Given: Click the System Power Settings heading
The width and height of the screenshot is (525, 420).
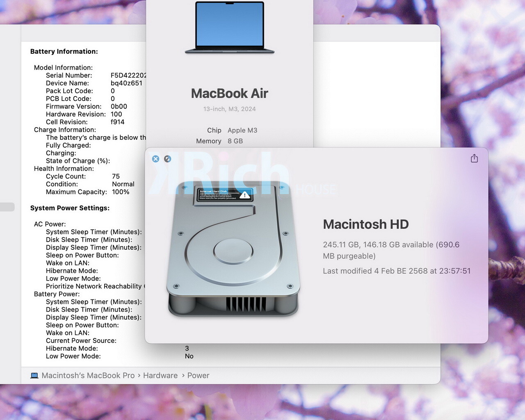Looking at the screenshot, I should tap(70, 208).
